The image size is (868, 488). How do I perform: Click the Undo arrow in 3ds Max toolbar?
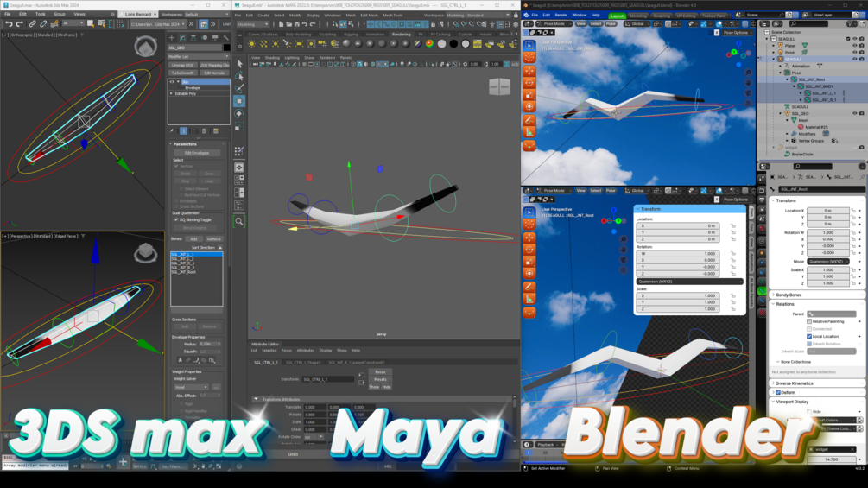pyautogui.click(x=9, y=24)
